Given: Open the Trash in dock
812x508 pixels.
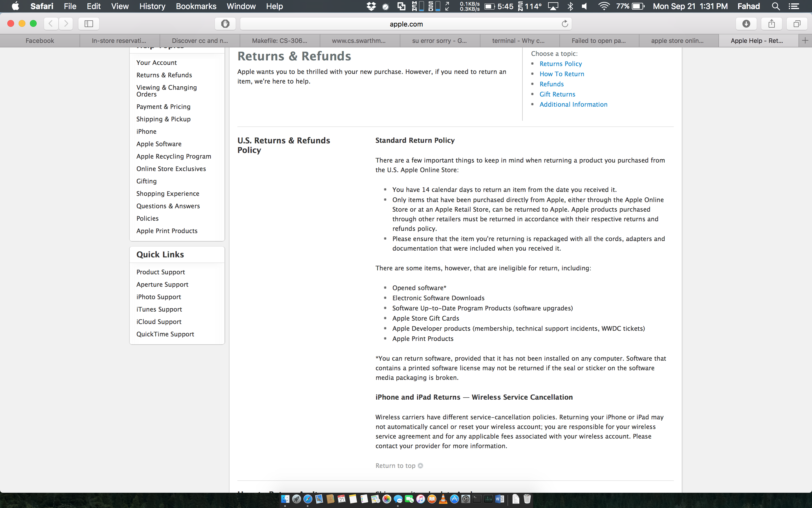Looking at the screenshot, I should pyautogui.click(x=527, y=499).
